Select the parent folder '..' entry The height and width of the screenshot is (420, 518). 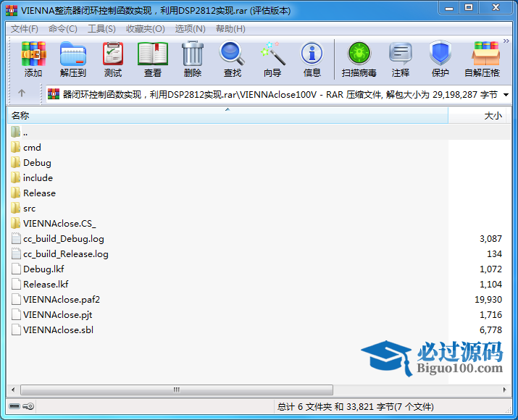pos(19,133)
